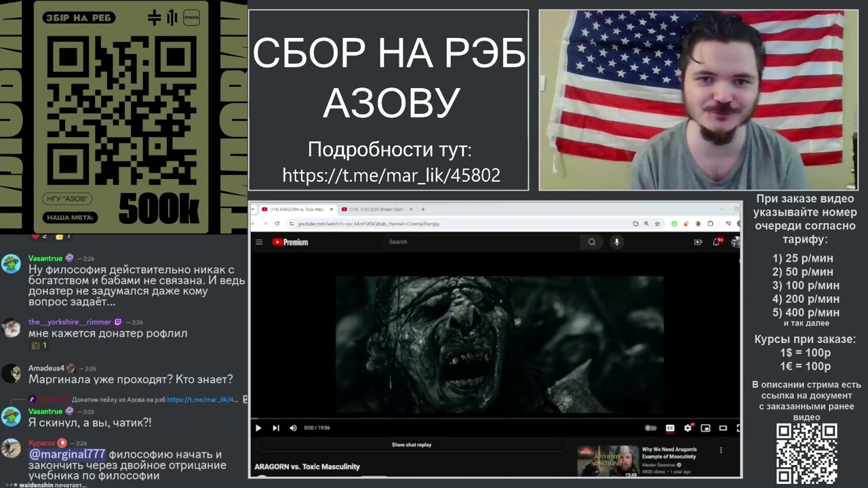This screenshot has width=868, height=488.
Task: Click '692K views' text on recommended video
Action: click(x=654, y=472)
